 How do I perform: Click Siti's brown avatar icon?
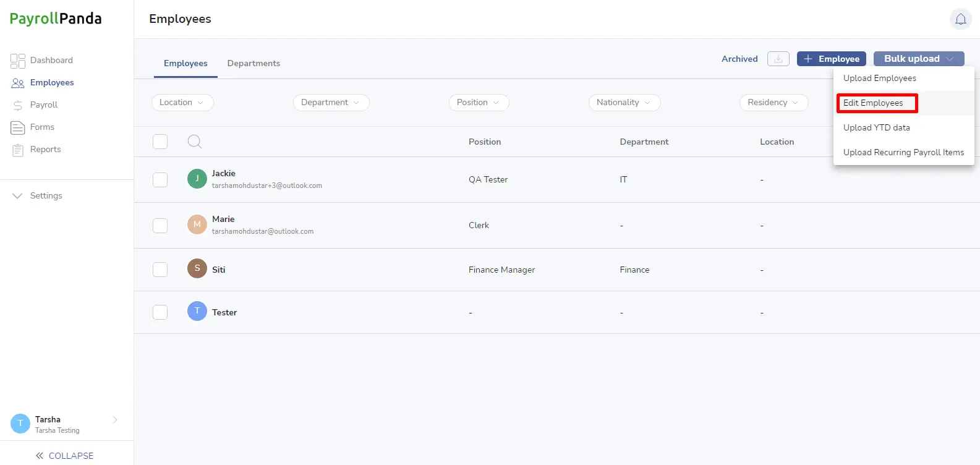[197, 268]
